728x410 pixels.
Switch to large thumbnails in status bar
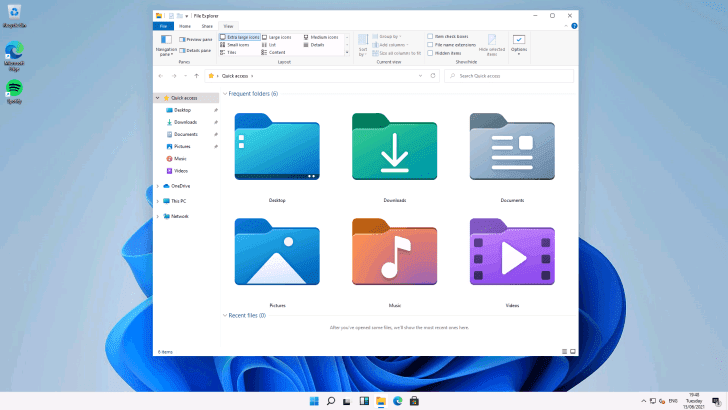573,351
